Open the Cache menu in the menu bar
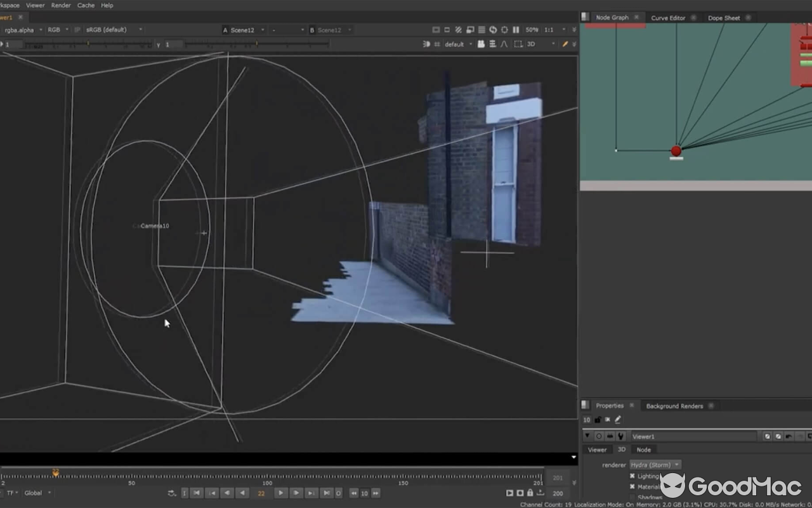This screenshot has height=508, width=812. click(86, 5)
